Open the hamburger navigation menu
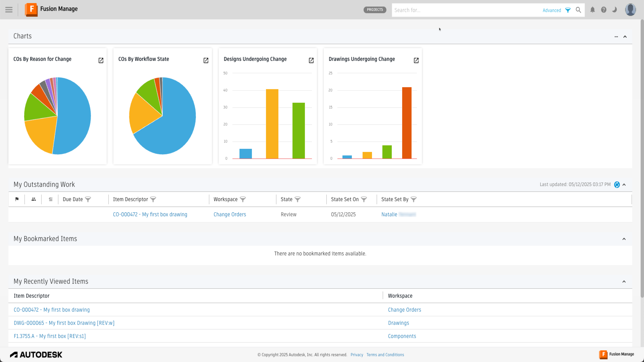This screenshot has width=644, height=362. pyautogui.click(x=9, y=10)
